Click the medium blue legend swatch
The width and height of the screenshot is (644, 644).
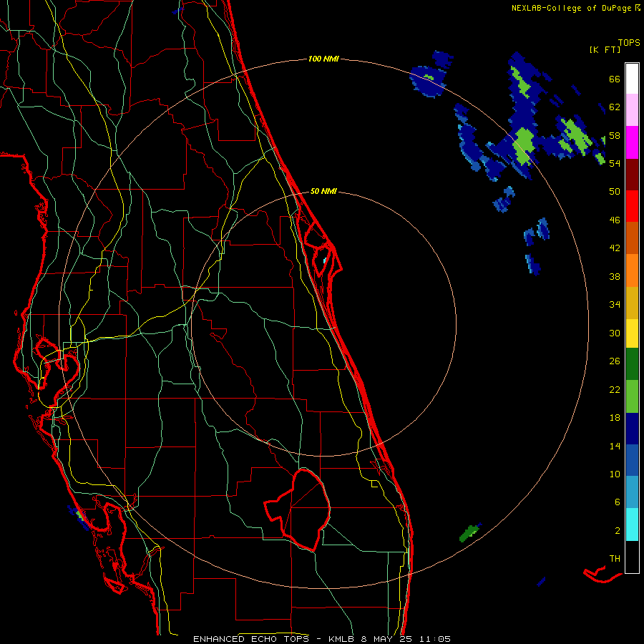tap(632, 460)
